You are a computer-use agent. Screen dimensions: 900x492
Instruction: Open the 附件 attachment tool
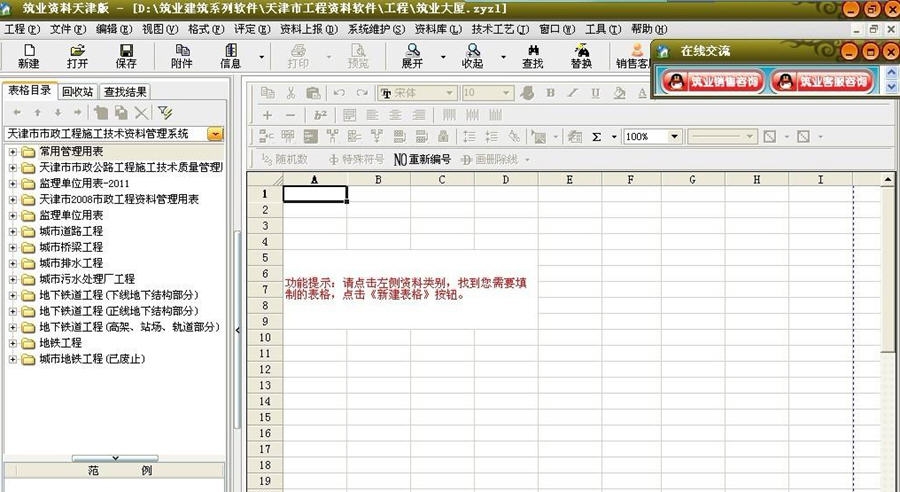click(181, 56)
